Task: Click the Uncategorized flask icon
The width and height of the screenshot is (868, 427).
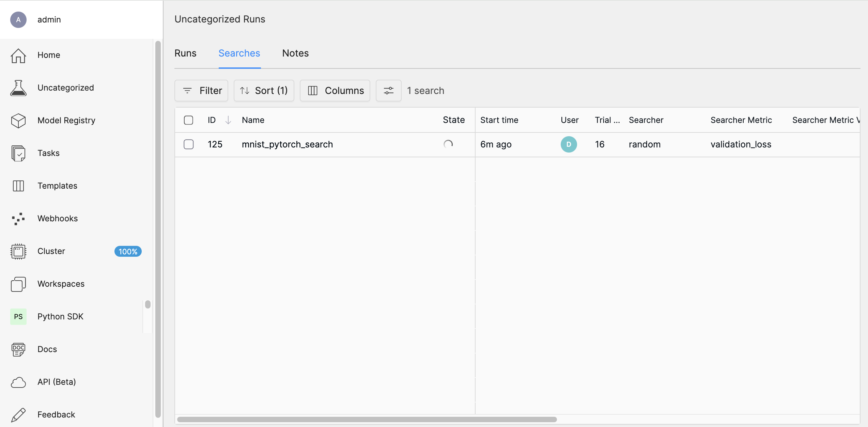Action: pos(18,88)
